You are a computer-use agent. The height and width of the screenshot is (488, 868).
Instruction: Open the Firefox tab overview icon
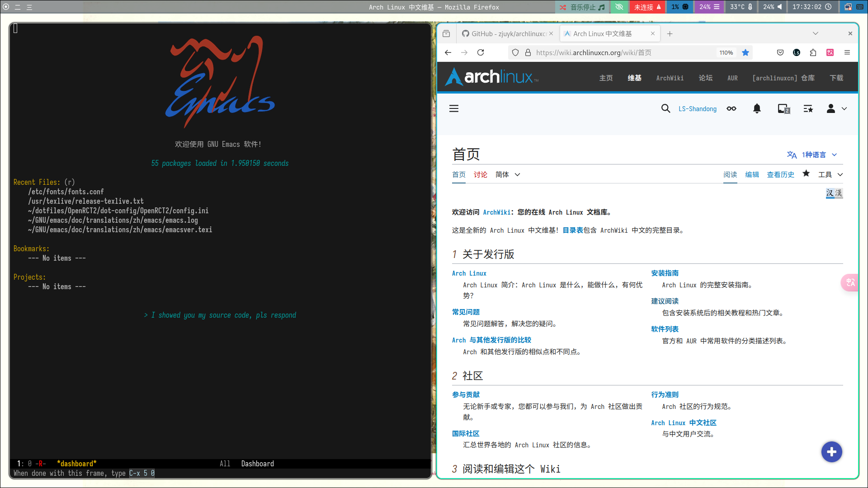coord(446,33)
